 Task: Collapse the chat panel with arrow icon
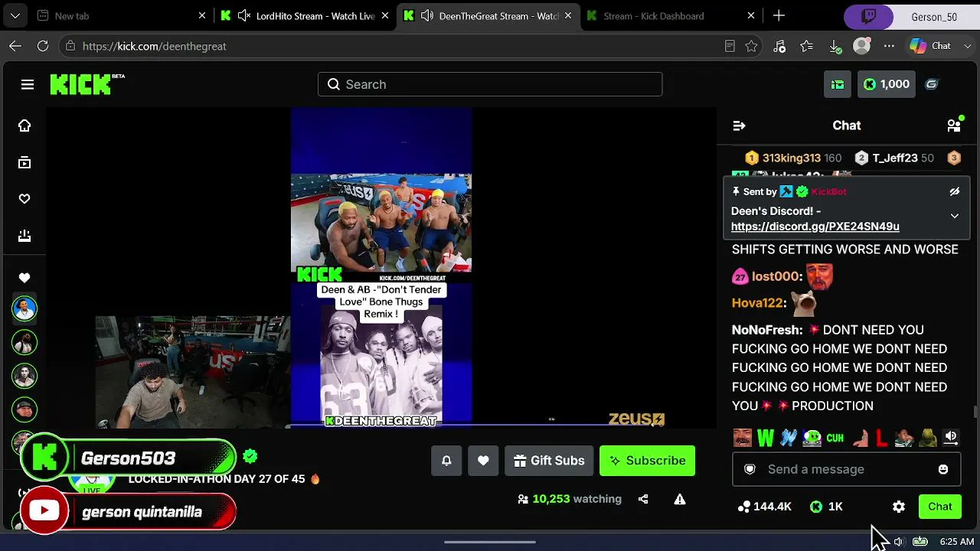[x=739, y=126]
